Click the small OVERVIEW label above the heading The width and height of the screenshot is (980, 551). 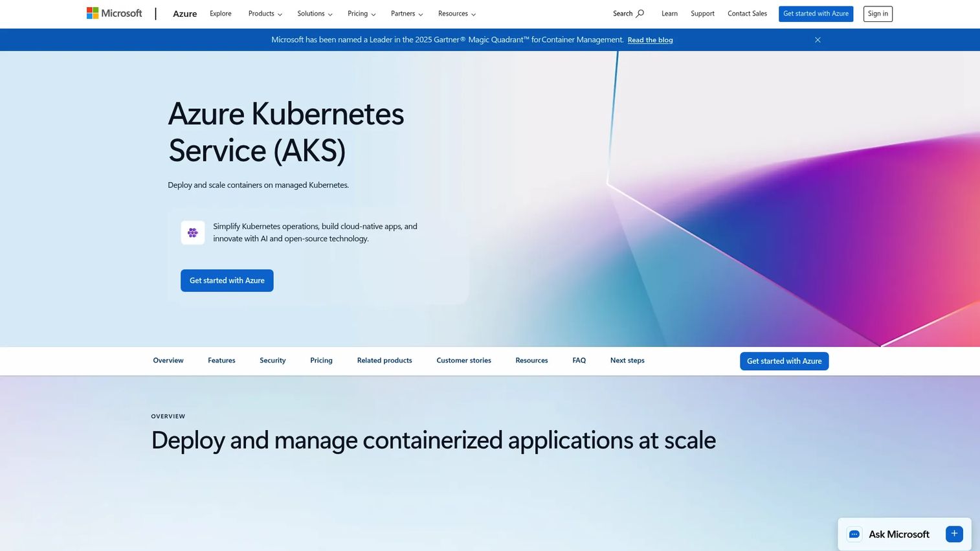[168, 416]
